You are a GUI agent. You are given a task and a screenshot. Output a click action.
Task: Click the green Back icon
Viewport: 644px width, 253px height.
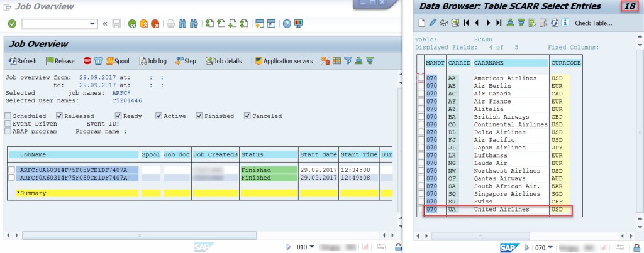click(x=132, y=24)
